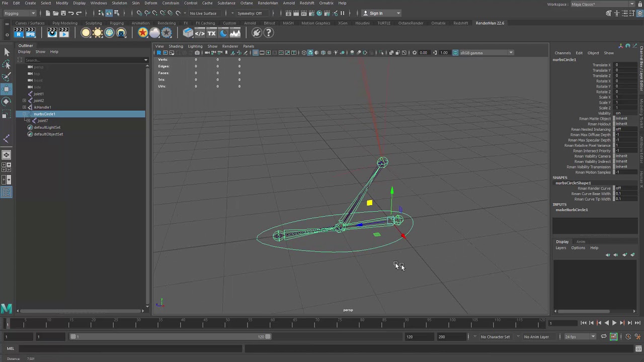Open the sRGB gamma view transform dropdown

[x=486, y=53]
